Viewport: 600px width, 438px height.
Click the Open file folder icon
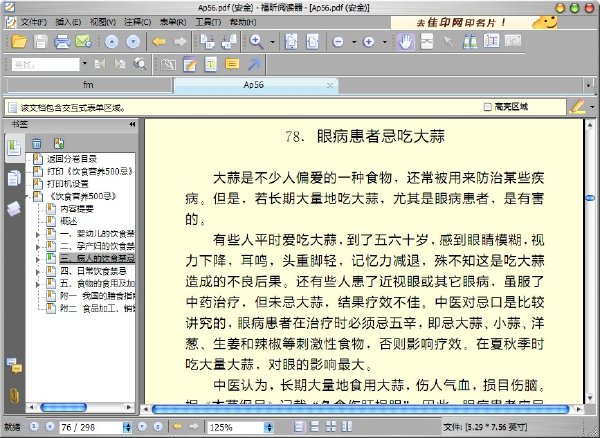tap(19, 41)
